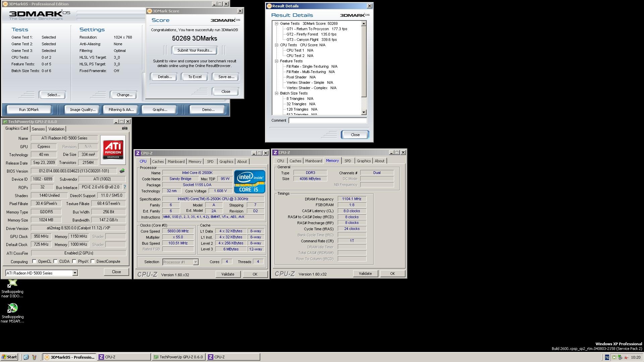644x362 pixels.
Task: Click the bus interface question mark icon
Action: coord(125,187)
